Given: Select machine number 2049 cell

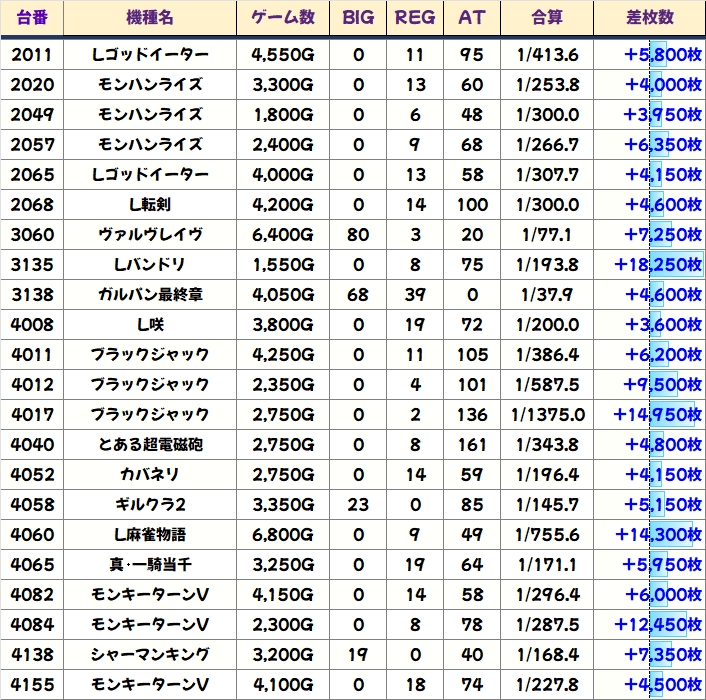Looking at the screenshot, I should coord(32,115).
